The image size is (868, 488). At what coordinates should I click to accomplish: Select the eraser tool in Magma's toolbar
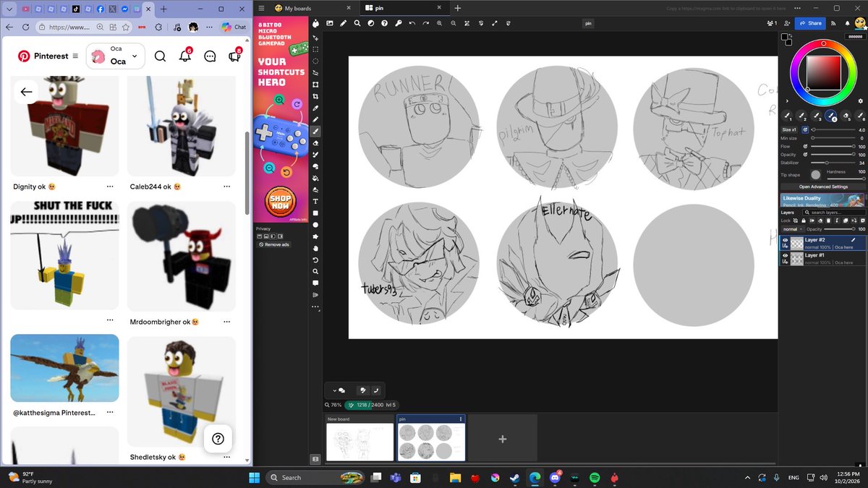click(x=316, y=143)
